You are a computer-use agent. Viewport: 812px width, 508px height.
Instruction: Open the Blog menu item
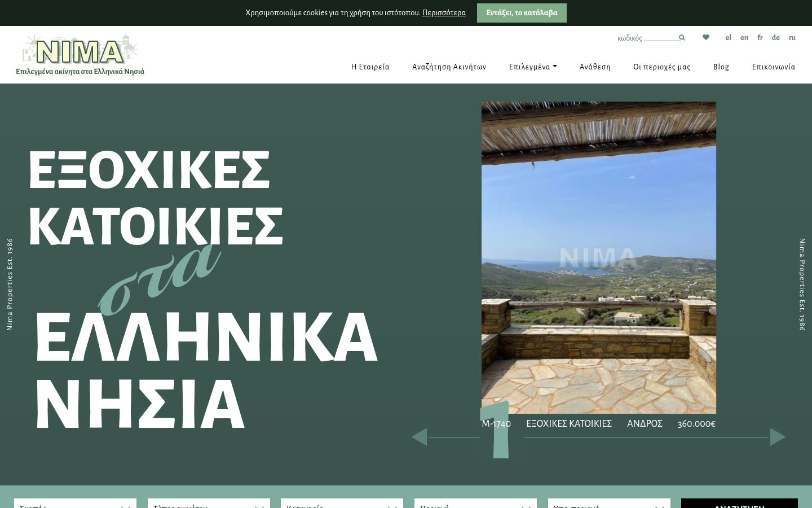(721, 67)
